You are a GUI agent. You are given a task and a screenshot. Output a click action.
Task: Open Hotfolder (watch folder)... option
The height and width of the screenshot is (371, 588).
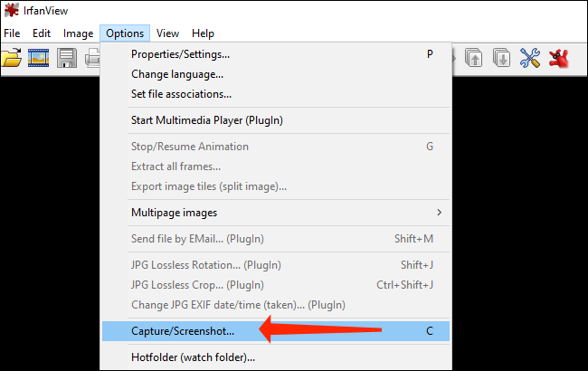pyautogui.click(x=193, y=357)
